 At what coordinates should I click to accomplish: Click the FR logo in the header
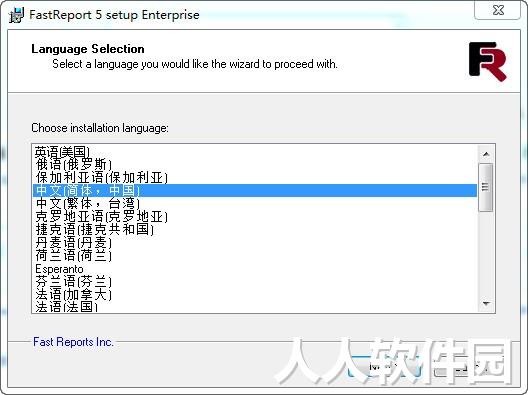coord(488,62)
